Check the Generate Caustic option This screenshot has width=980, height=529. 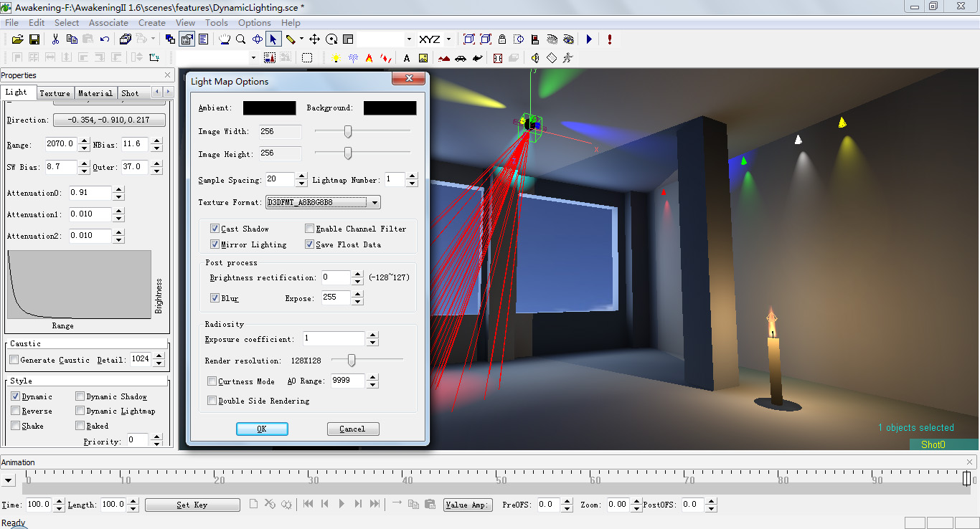point(14,359)
